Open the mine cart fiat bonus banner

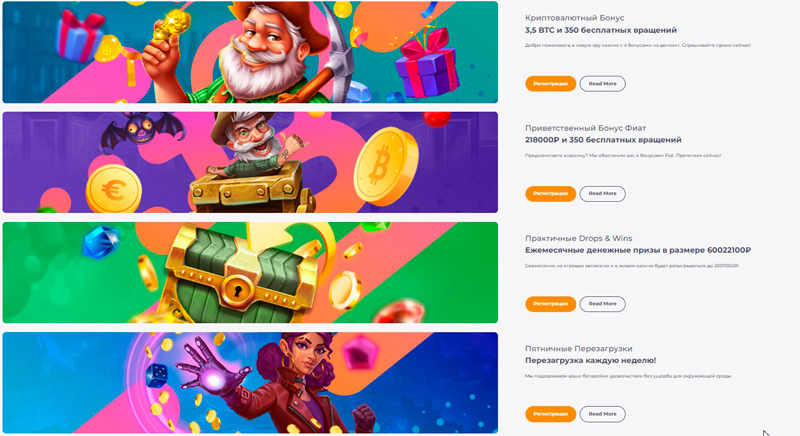pyautogui.click(x=250, y=162)
